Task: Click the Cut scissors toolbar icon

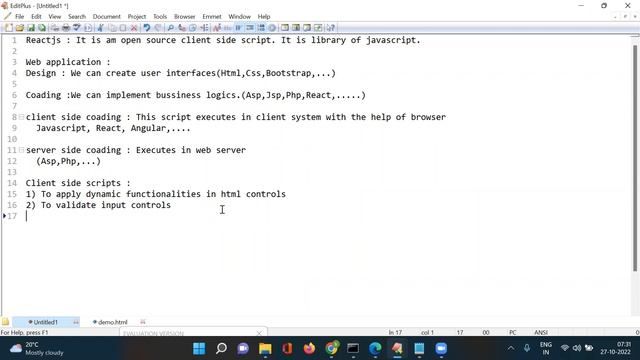Action: tap(100, 28)
